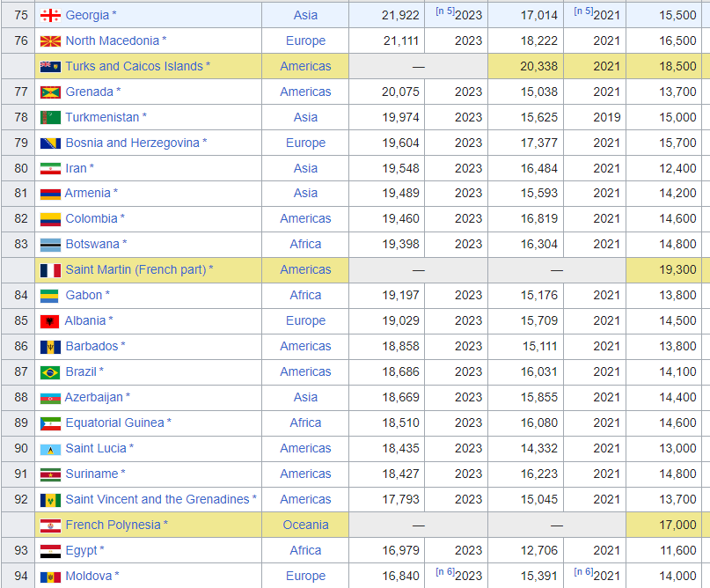Open Saint Vincent and the Grenadines link
Screen dimensions: 710x588
(x=157, y=499)
